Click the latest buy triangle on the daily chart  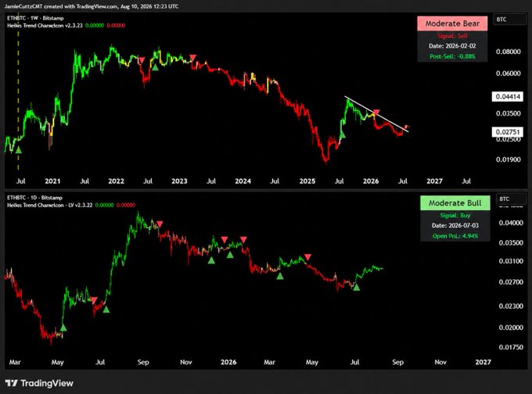pyautogui.click(x=356, y=287)
